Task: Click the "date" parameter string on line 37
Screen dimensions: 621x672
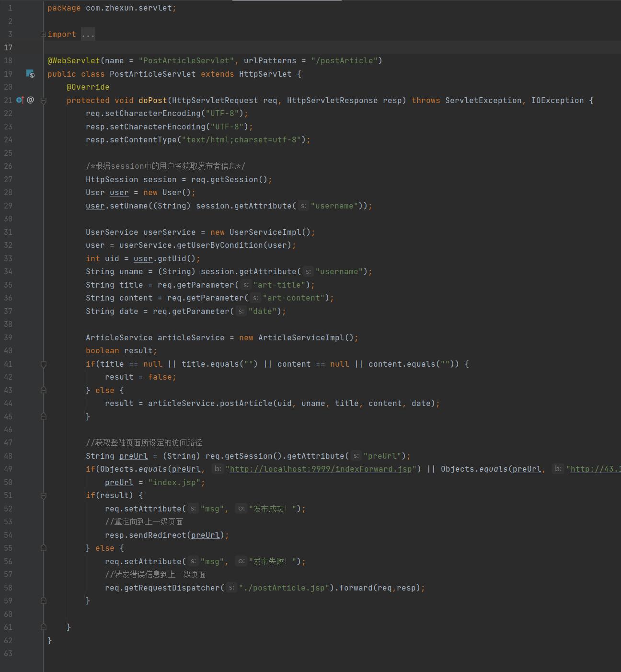Action: pos(263,311)
